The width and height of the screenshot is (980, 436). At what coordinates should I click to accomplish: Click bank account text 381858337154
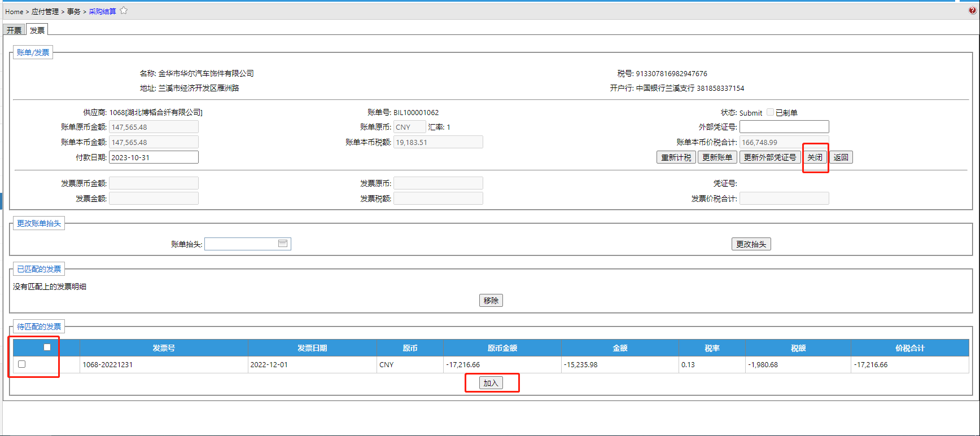point(720,88)
